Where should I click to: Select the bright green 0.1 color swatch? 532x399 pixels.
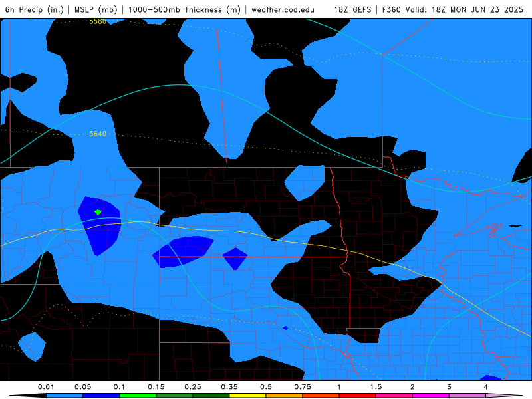pos(138,396)
